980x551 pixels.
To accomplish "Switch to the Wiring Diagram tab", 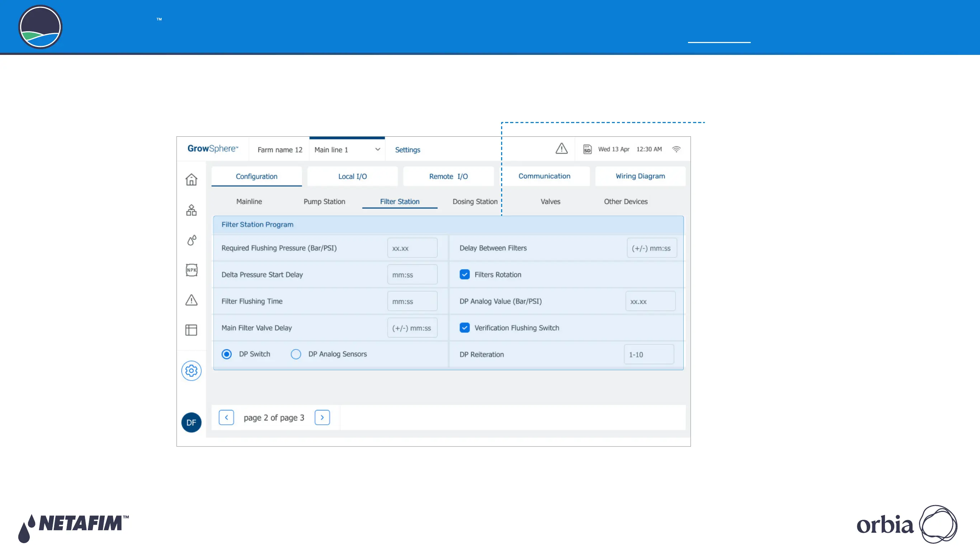I will tap(640, 176).
